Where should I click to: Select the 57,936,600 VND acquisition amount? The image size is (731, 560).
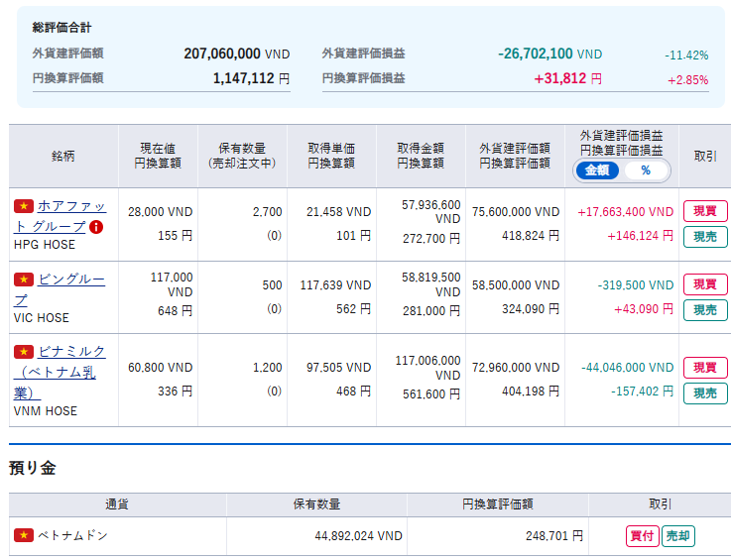coord(431,212)
